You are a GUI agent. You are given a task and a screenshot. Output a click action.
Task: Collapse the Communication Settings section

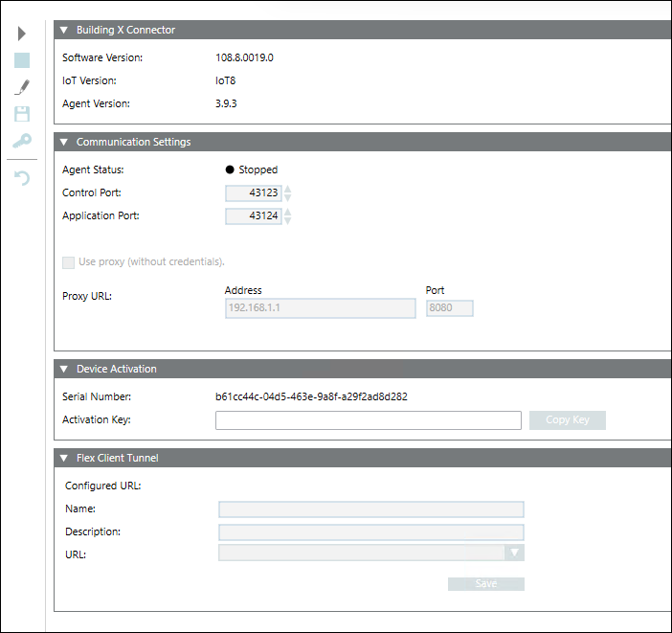point(64,143)
